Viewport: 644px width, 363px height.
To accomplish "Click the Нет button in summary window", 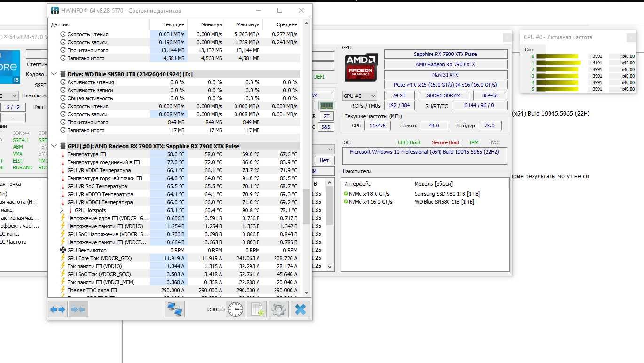I will coord(324,160).
